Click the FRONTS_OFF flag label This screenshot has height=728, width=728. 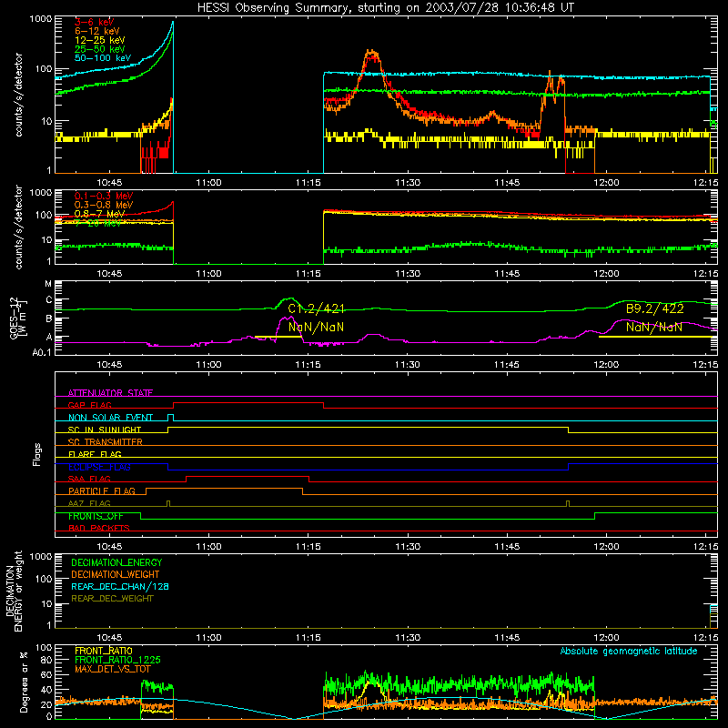[x=96, y=516]
